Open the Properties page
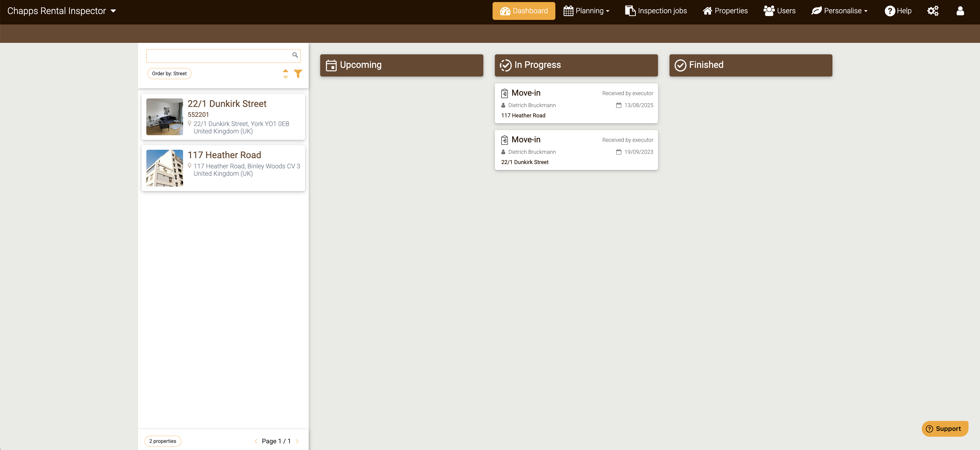The image size is (980, 450). tap(725, 11)
